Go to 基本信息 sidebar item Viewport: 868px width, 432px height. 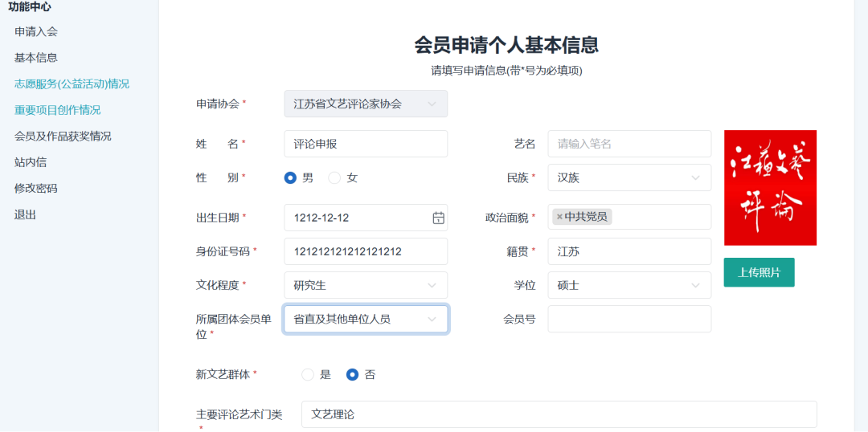coord(36,58)
